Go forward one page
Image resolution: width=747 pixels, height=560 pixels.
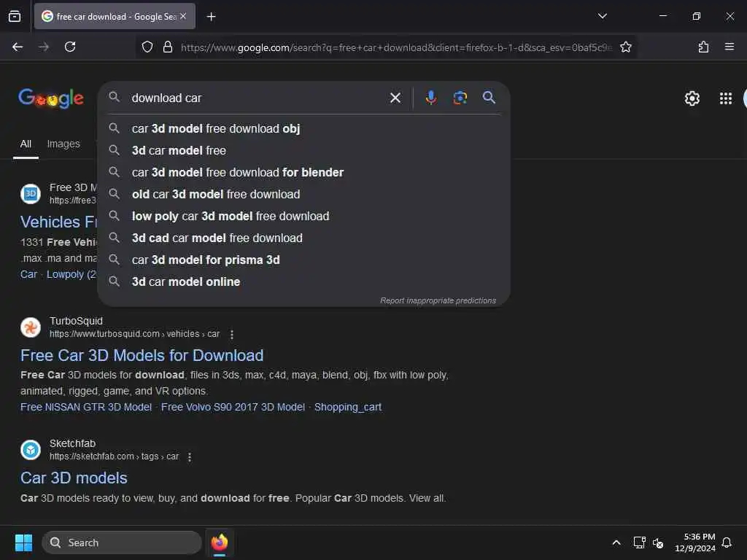pos(44,47)
